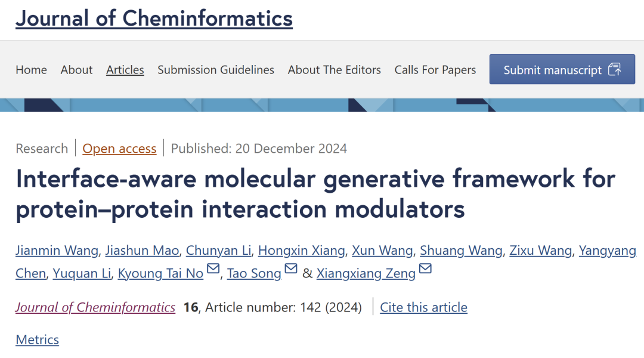
Task: Open Submission Guidelines page
Action: pos(216,70)
